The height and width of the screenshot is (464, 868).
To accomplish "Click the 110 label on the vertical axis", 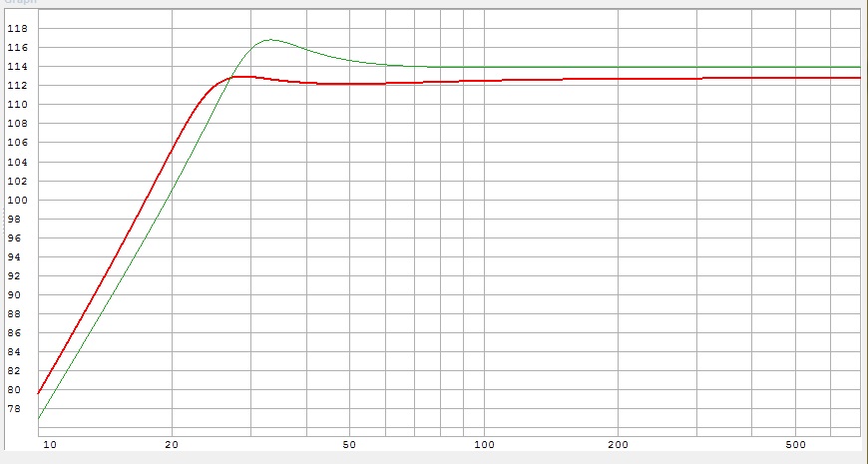I will [x=18, y=104].
